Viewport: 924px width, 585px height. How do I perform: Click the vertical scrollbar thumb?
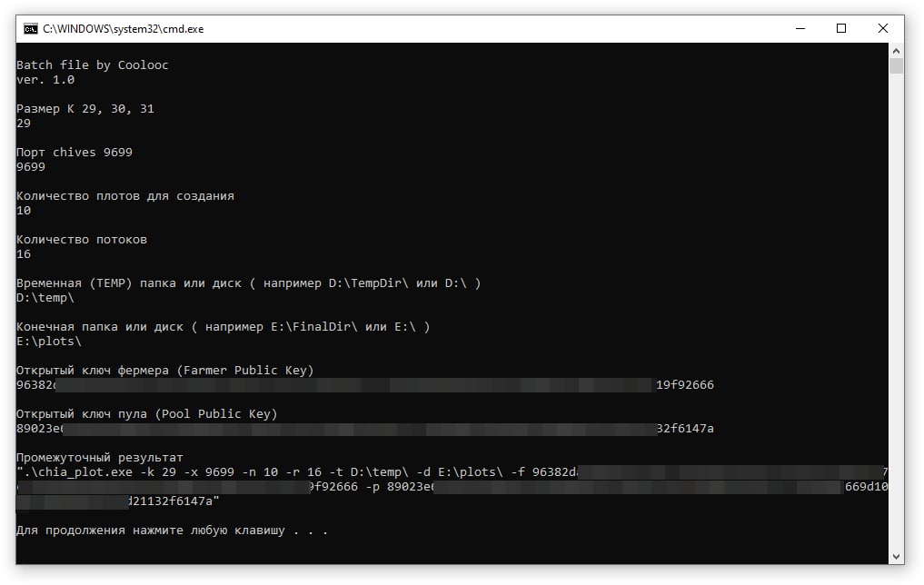tap(897, 66)
